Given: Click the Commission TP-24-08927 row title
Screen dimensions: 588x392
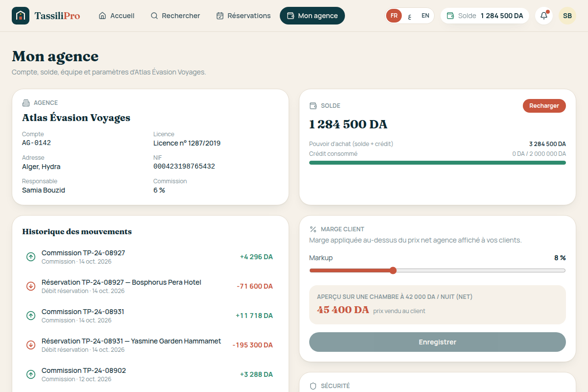Looking at the screenshot, I should [83, 253].
